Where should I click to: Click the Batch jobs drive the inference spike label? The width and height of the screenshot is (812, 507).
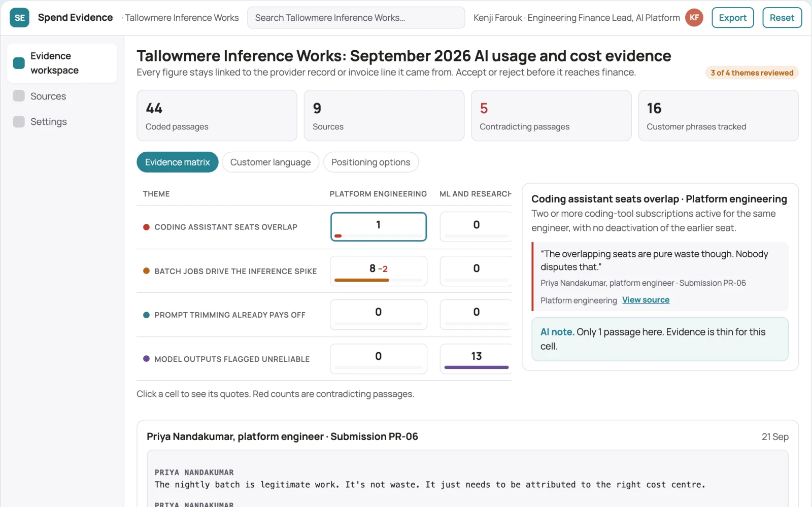tap(235, 271)
